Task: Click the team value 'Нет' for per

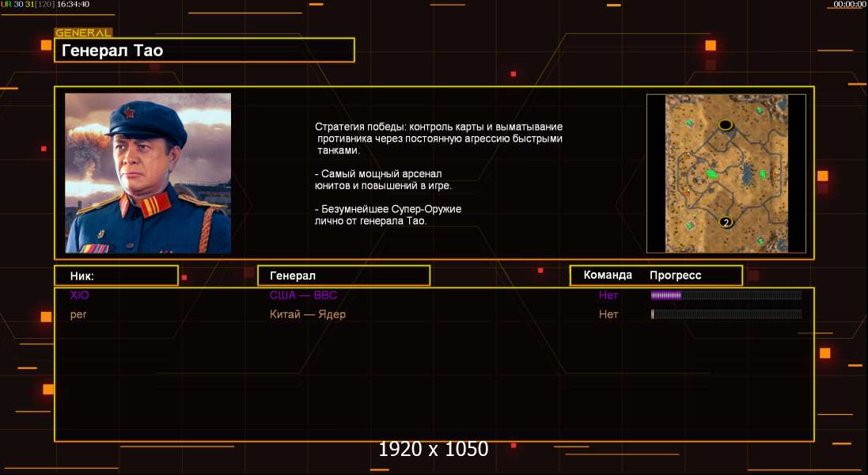Action: pos(608,314)
